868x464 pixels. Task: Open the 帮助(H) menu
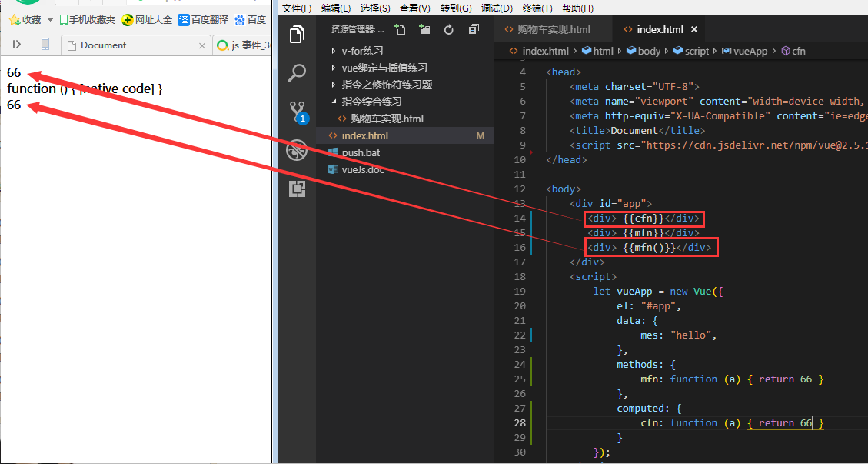coord(577,8)
